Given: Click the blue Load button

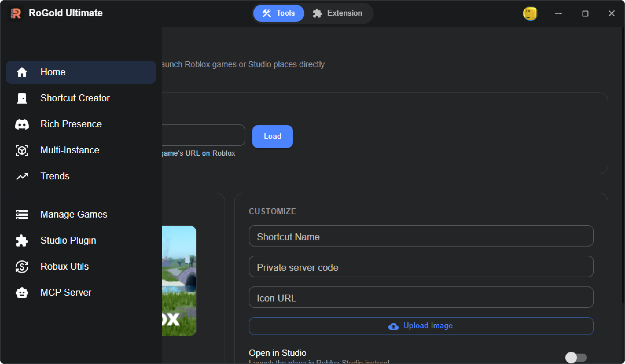Looking at the screenshot, I should click(x=273, y=137).
